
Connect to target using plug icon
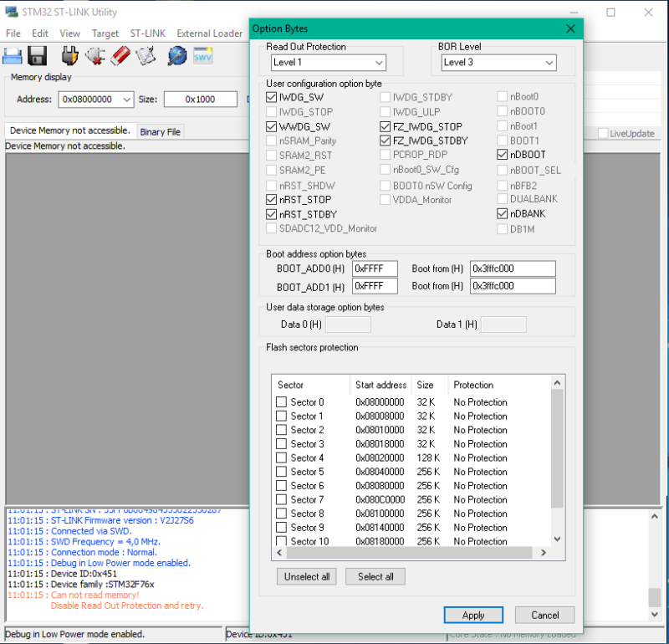(70, 56)
